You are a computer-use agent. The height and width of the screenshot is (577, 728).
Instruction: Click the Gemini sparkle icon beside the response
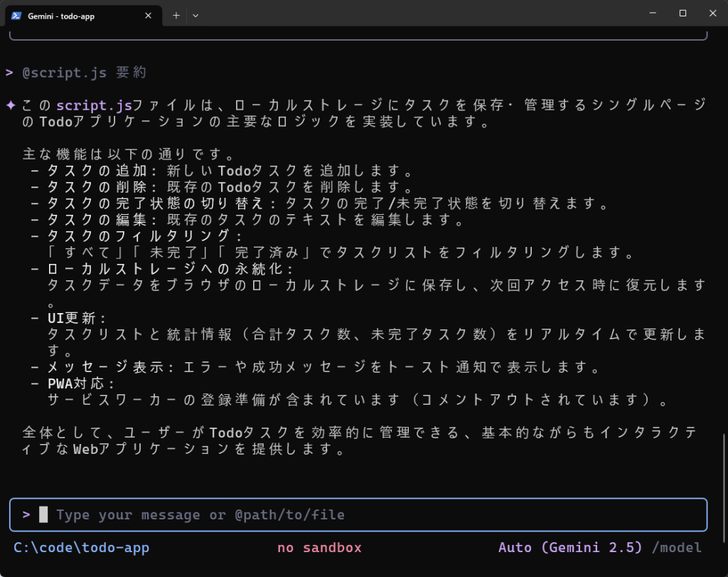point(10,104)
